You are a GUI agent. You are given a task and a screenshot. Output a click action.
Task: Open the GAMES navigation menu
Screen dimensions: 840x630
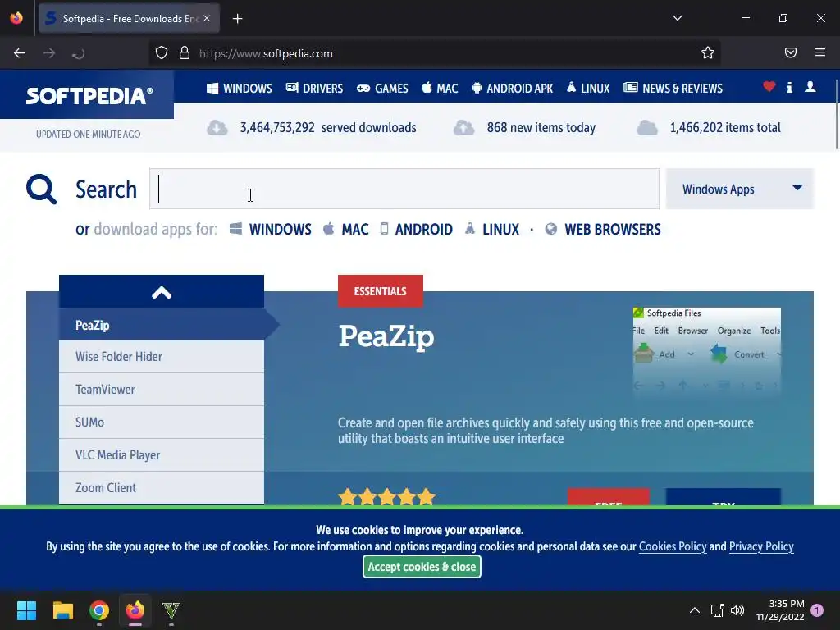(382, 89)
